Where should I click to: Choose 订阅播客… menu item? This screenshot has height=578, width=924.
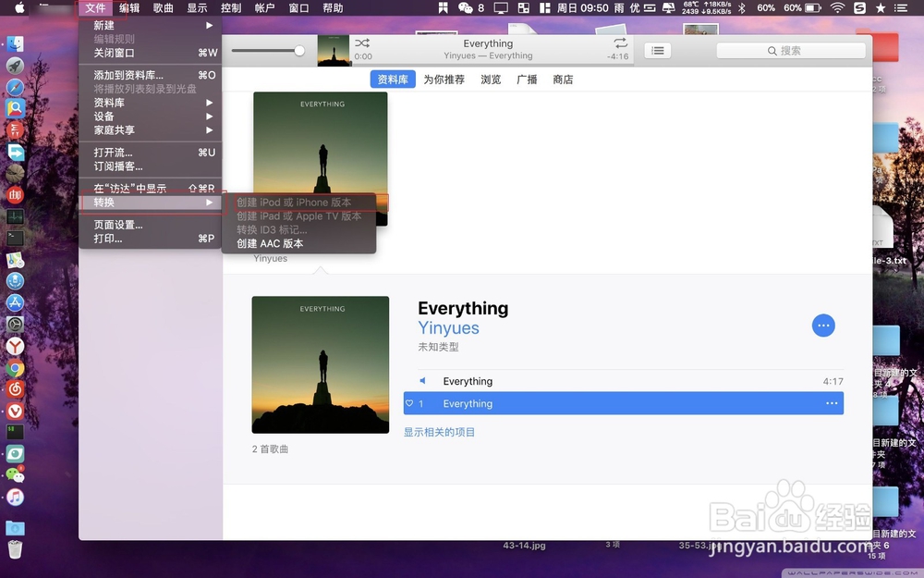(151, 166)
